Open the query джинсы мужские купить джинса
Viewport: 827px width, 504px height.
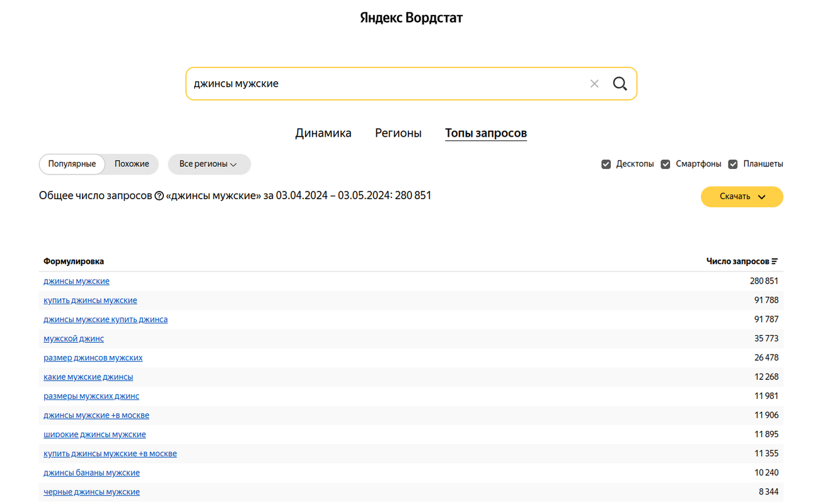click(x=105, y=319)
